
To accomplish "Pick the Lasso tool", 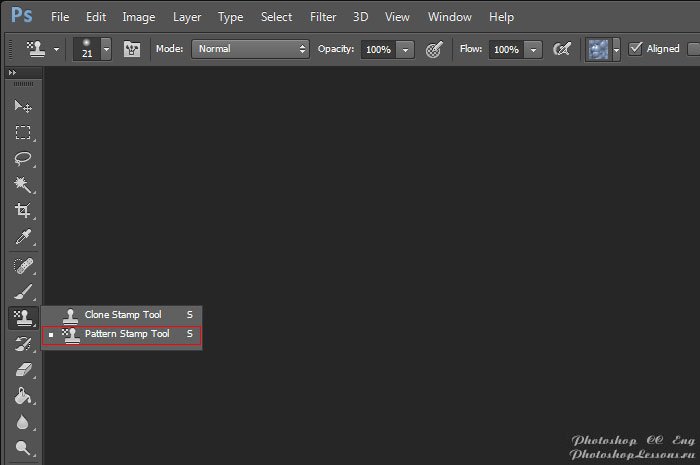I will click(x=22, y=159).
